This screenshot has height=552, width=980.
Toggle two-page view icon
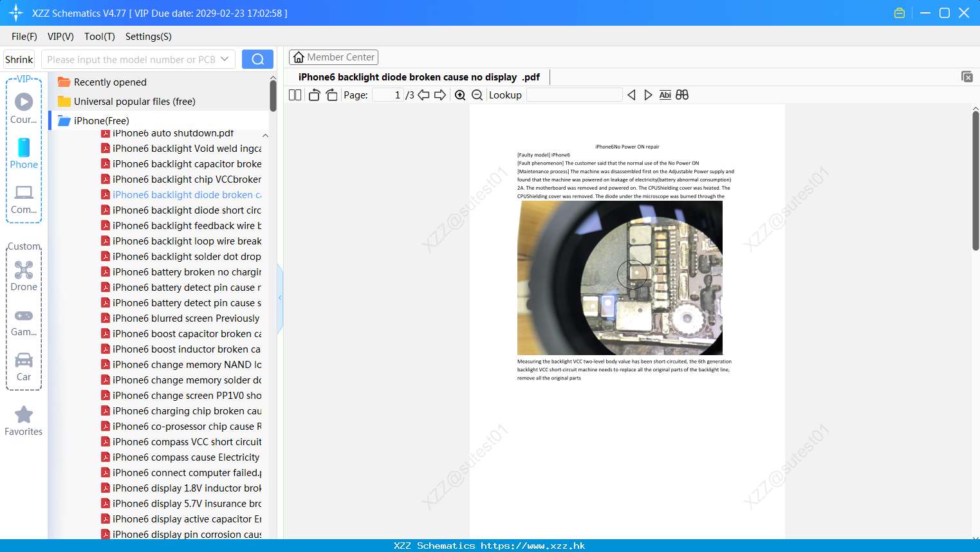[295, 95]
